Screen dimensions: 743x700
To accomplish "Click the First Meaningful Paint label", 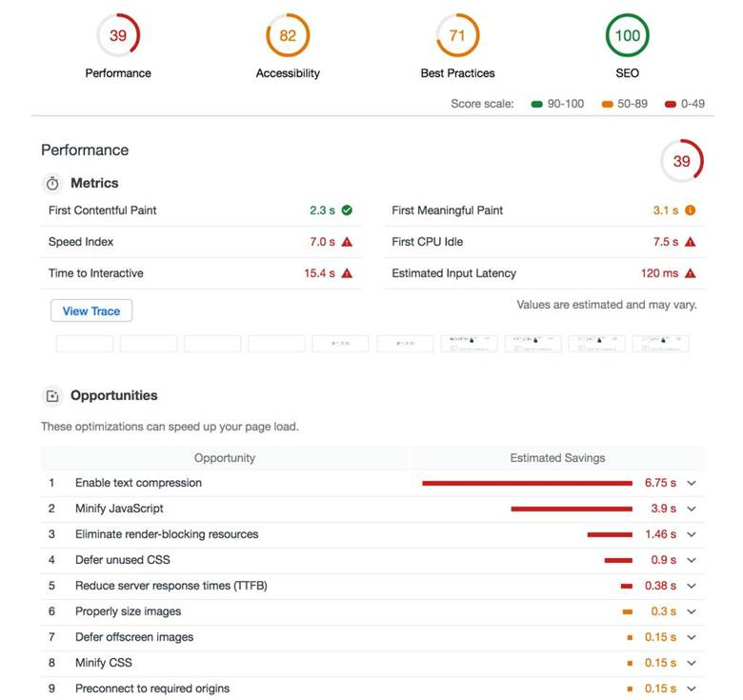I will [448, 210].
